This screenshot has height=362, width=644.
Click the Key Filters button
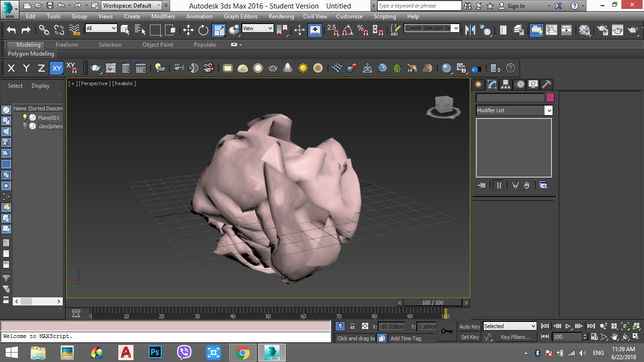coord(515,337)
